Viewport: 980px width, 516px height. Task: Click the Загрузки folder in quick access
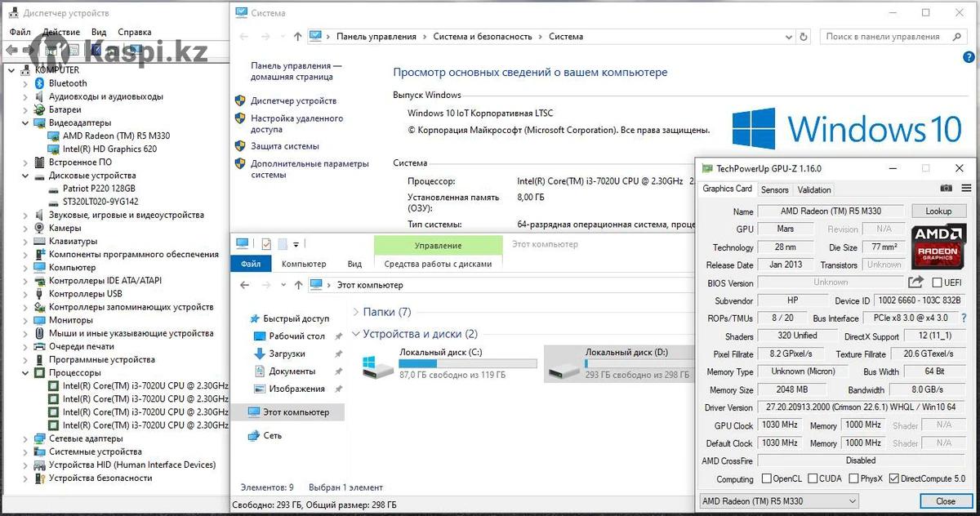pyautogui.click(x=287, y=354)
